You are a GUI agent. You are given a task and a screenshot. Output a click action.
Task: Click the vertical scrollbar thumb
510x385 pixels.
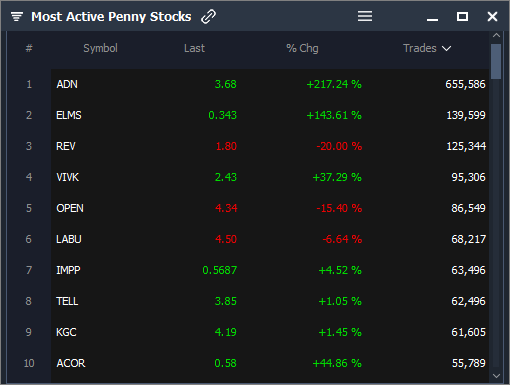[496, 61]
